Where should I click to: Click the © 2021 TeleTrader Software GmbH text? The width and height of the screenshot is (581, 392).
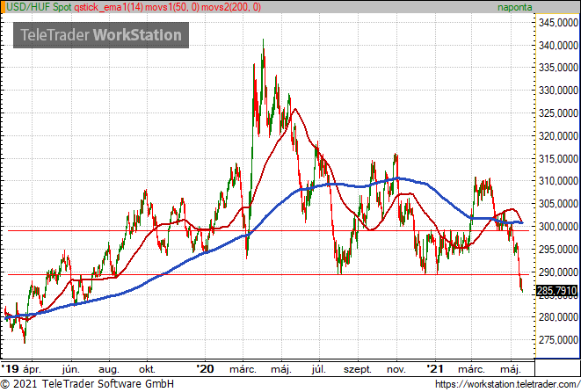coord(87,384)
